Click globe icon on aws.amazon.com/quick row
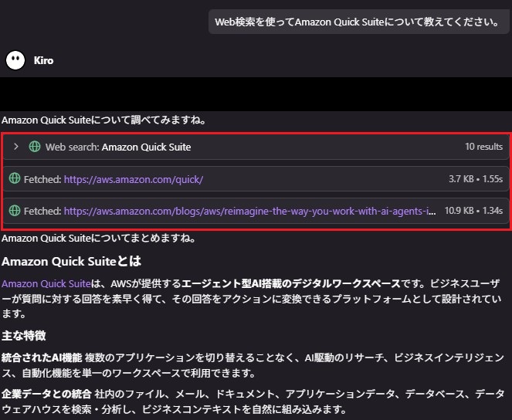 pos(14,179)
